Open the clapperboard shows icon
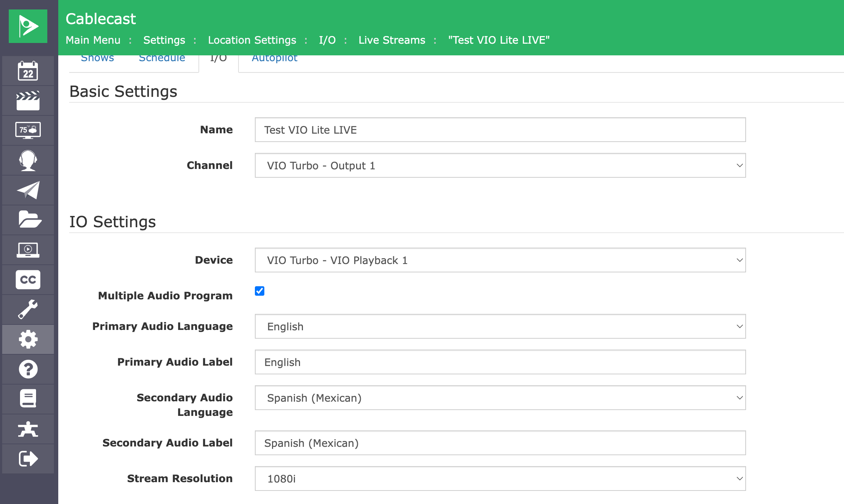 pyautogui.click(x=28, y=101)
